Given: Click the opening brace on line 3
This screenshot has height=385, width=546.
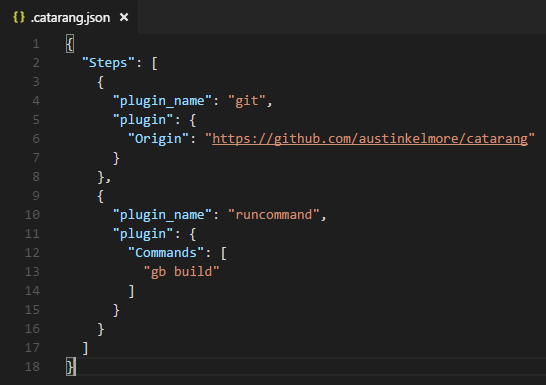Looking at the screenshot, I should tap(100, 82).
